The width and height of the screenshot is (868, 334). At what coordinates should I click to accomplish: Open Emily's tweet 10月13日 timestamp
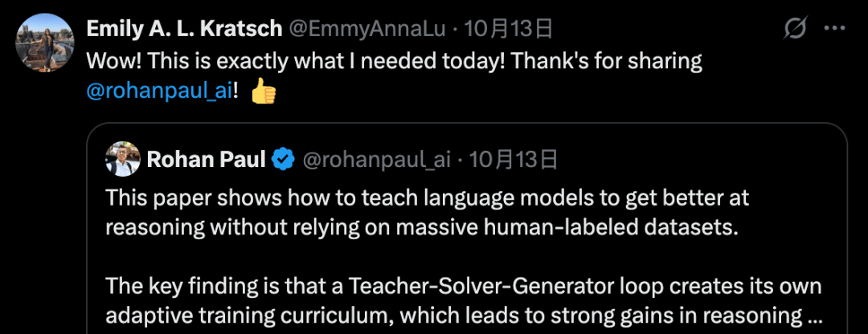click(x=510, y=30)
